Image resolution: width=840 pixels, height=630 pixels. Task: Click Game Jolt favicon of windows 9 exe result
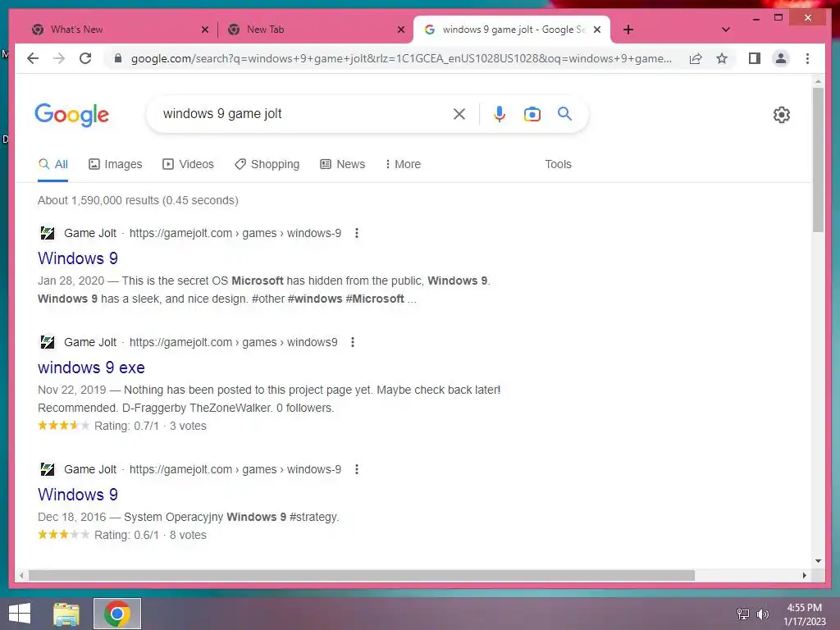[x=47, y=342]
